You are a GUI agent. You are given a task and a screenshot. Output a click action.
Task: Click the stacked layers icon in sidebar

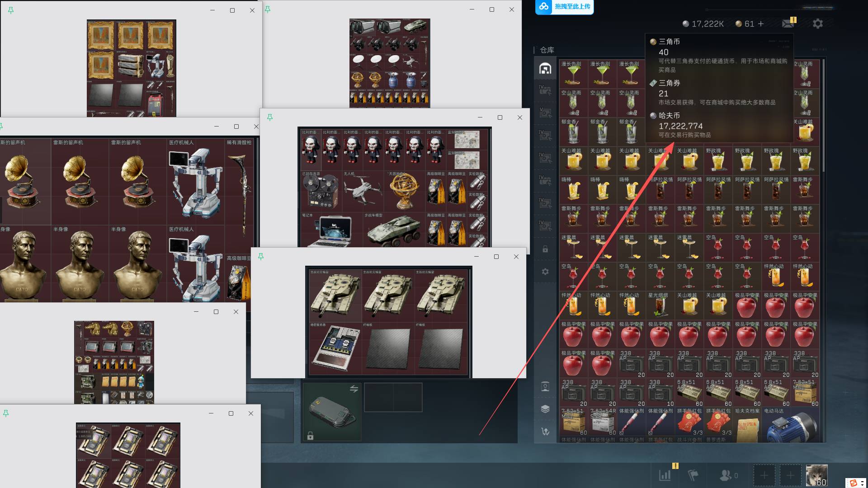click(545, 409)
